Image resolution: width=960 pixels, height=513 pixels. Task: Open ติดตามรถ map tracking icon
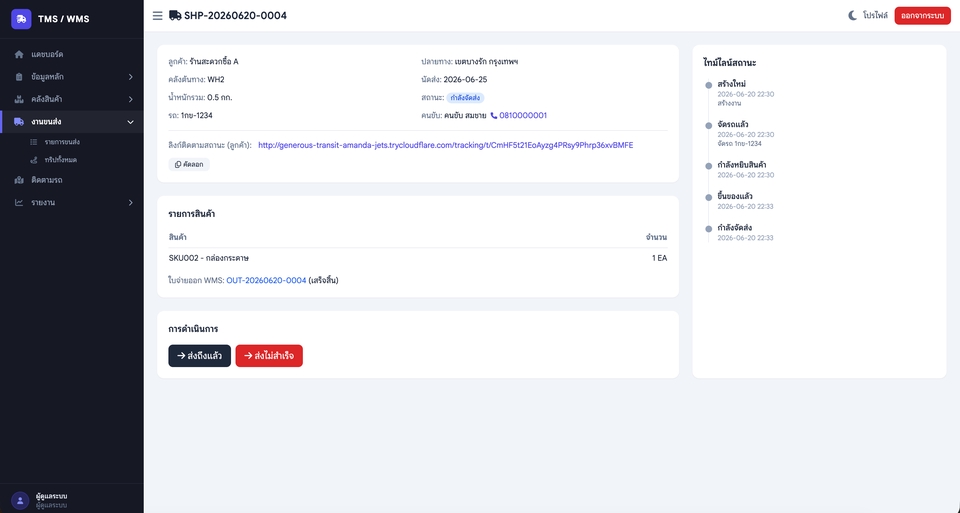[19, 180]
